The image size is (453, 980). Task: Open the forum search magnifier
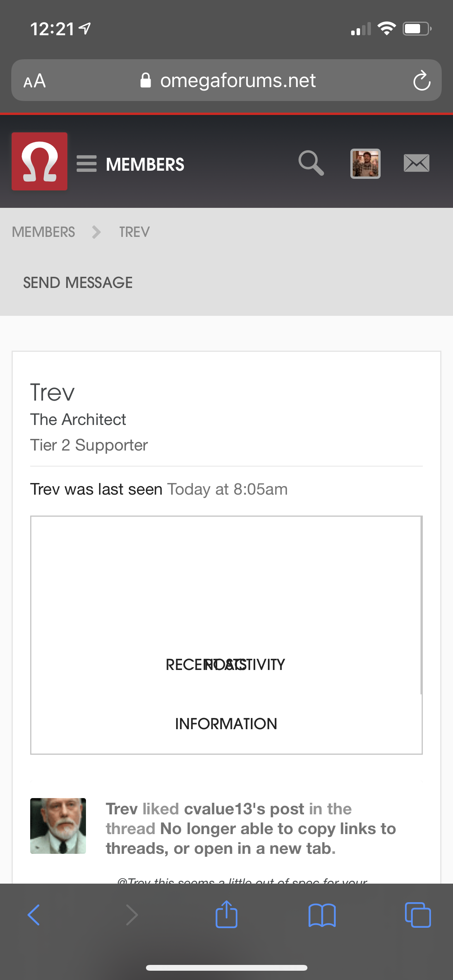[311, 163]
